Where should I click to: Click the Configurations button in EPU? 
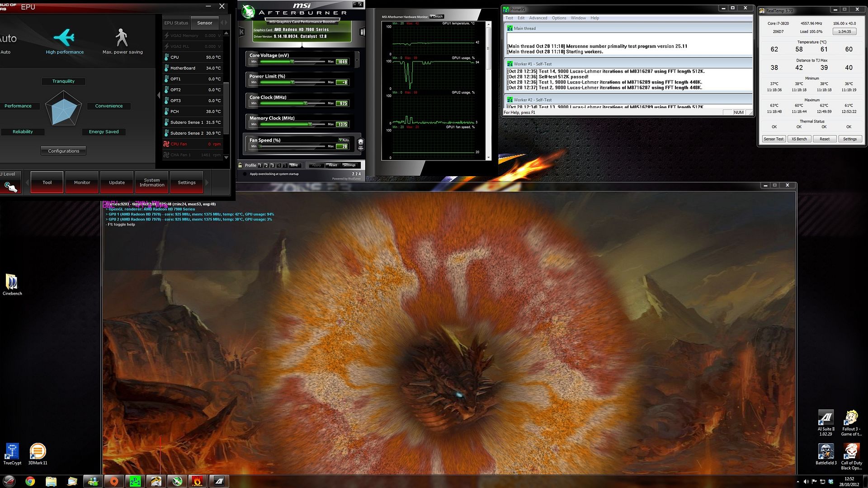coord(64,151)
